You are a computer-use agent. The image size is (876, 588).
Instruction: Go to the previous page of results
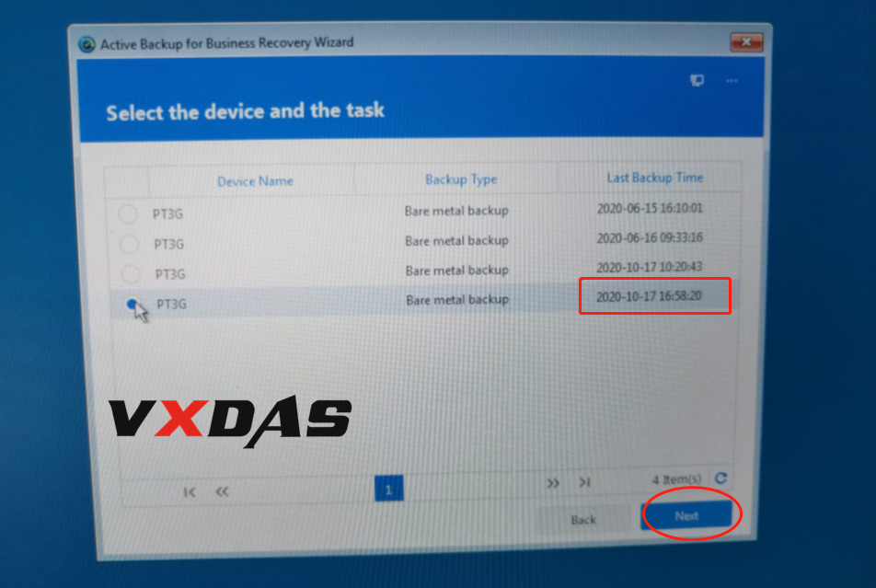[x=222, y=491]
